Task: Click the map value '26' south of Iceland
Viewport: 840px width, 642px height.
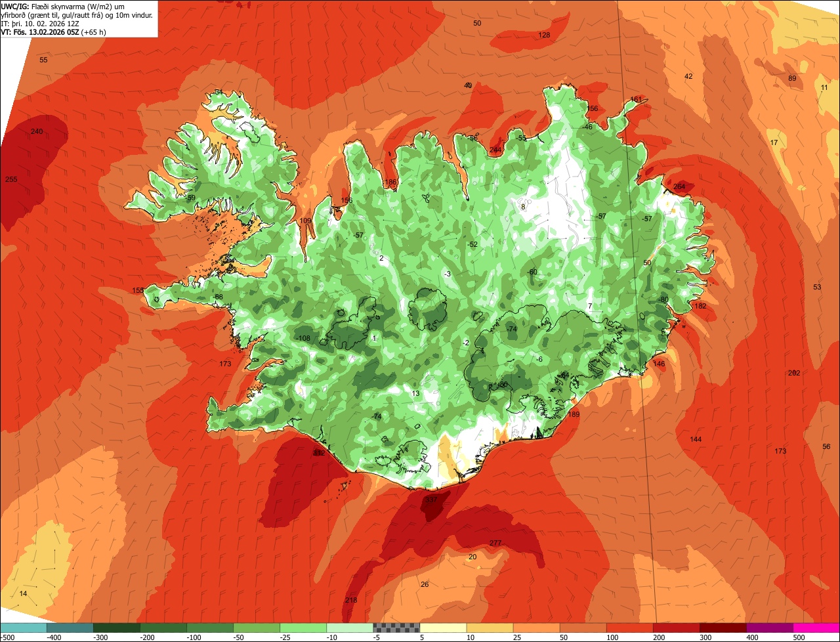Action: [x=425, y=584]
